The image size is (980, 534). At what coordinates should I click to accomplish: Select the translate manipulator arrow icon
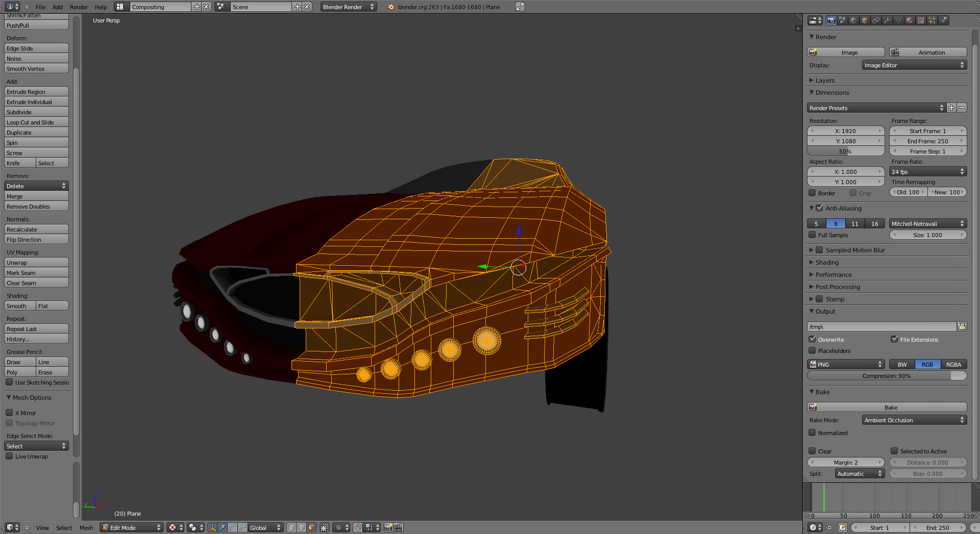222,527
